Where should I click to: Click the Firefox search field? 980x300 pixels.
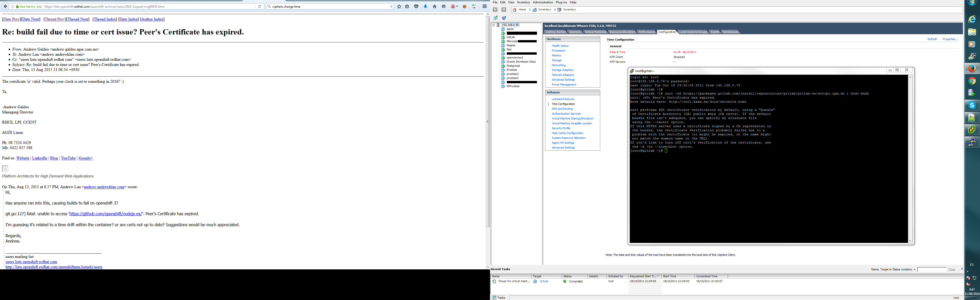(x=330, y=6)
